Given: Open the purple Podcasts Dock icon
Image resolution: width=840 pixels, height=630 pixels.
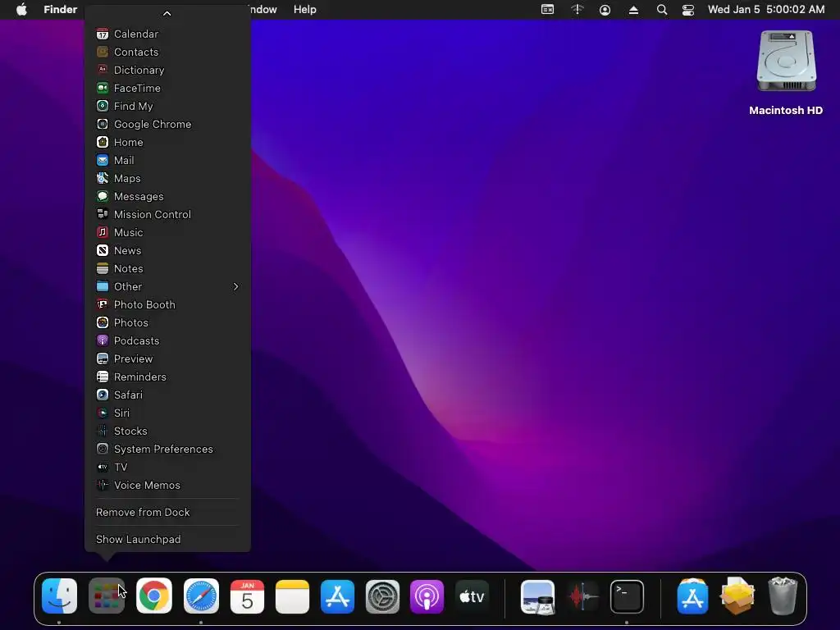Looking at the screenshot, I should point(427,596).
